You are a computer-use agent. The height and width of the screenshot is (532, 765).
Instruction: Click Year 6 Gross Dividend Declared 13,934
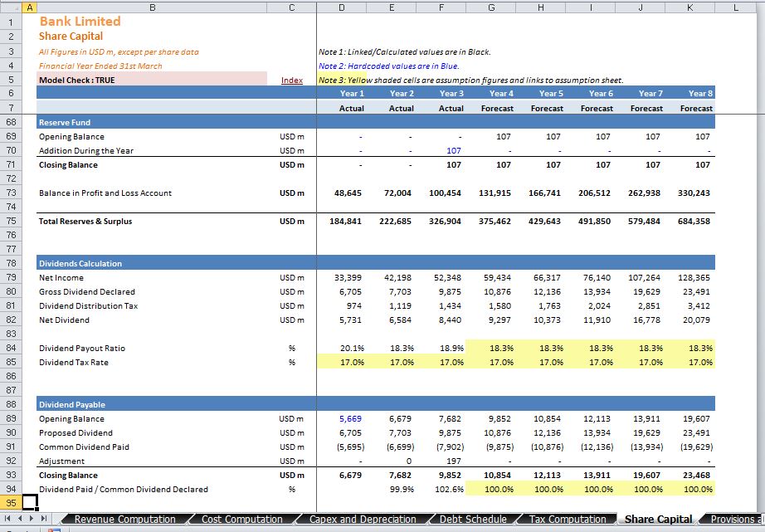[x=597, y=291]
